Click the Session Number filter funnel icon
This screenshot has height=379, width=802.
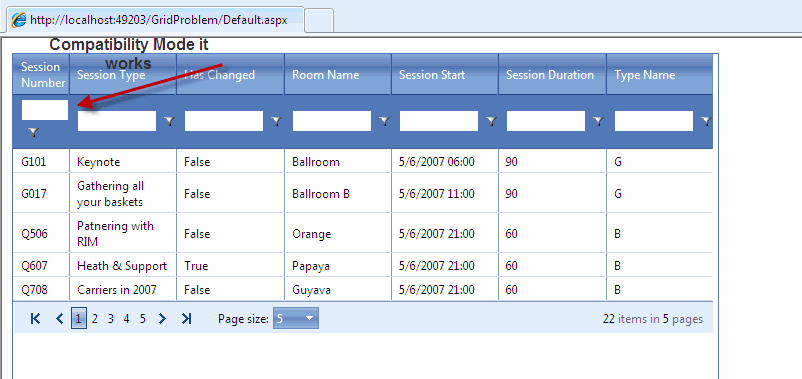(33, 132)
